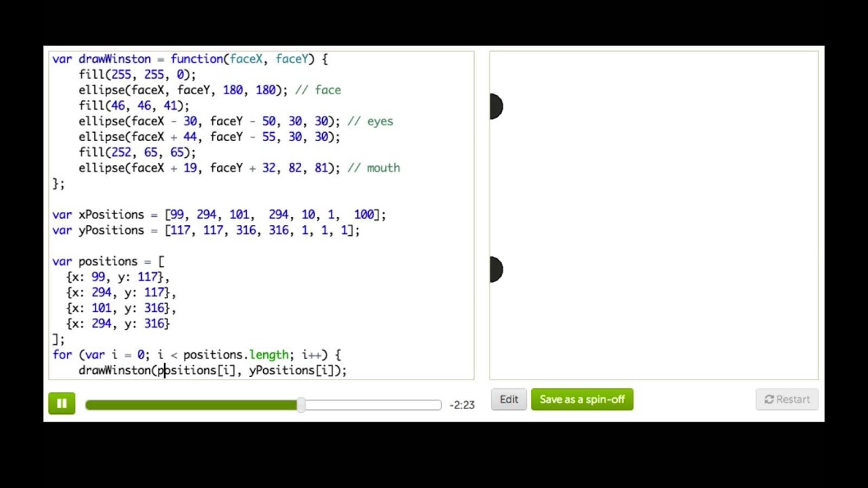Click the 'var drawWinston' function declaration line

click(x=190, y=59)
